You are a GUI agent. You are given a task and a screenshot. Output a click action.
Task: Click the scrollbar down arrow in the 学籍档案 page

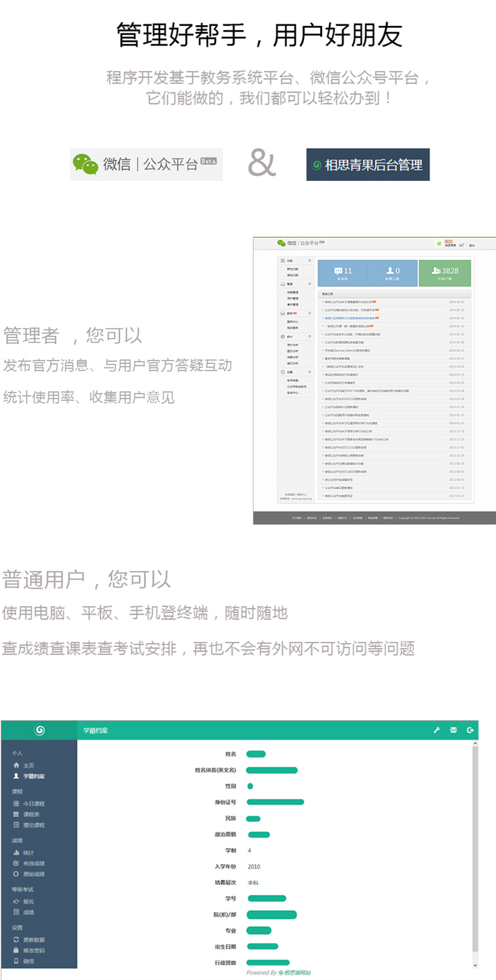click(475, 965)
